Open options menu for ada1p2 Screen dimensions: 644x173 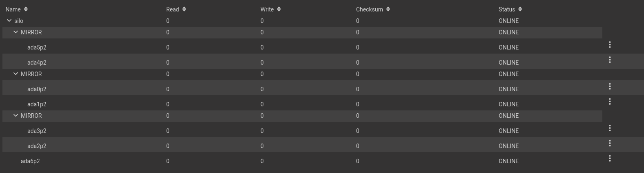(610, 101)
